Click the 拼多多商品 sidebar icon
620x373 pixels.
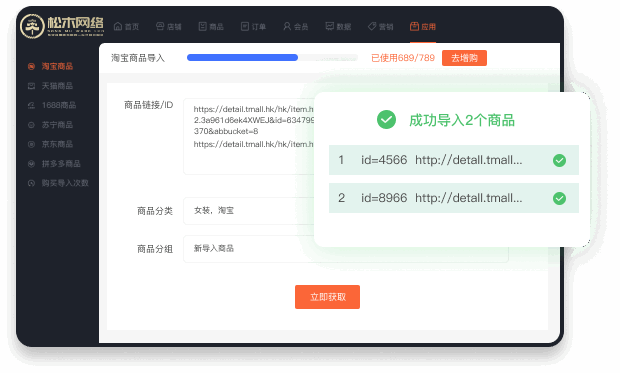tap(31, 164)
